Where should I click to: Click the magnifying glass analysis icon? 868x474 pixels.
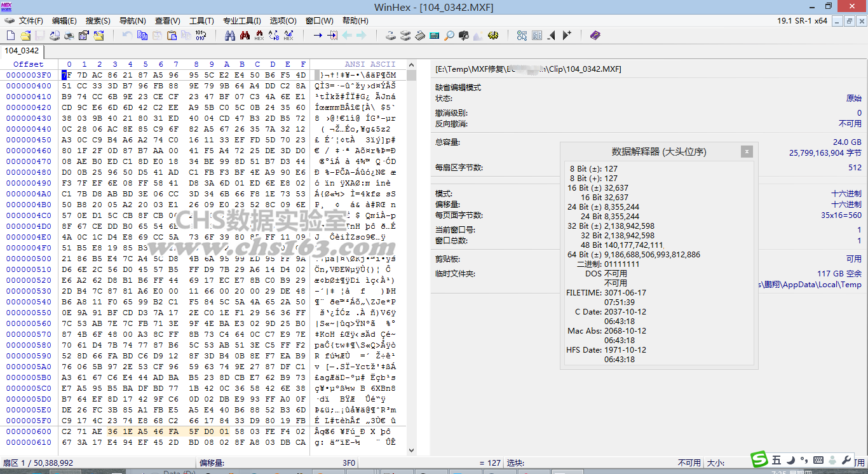tap(449, 36)
